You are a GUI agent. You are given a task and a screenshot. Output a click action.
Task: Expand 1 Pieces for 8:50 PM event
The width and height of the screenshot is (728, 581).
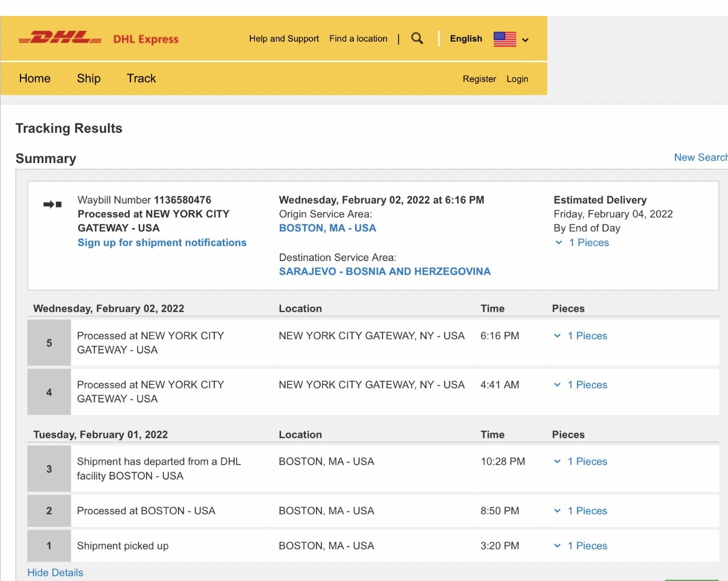point(580,511)
